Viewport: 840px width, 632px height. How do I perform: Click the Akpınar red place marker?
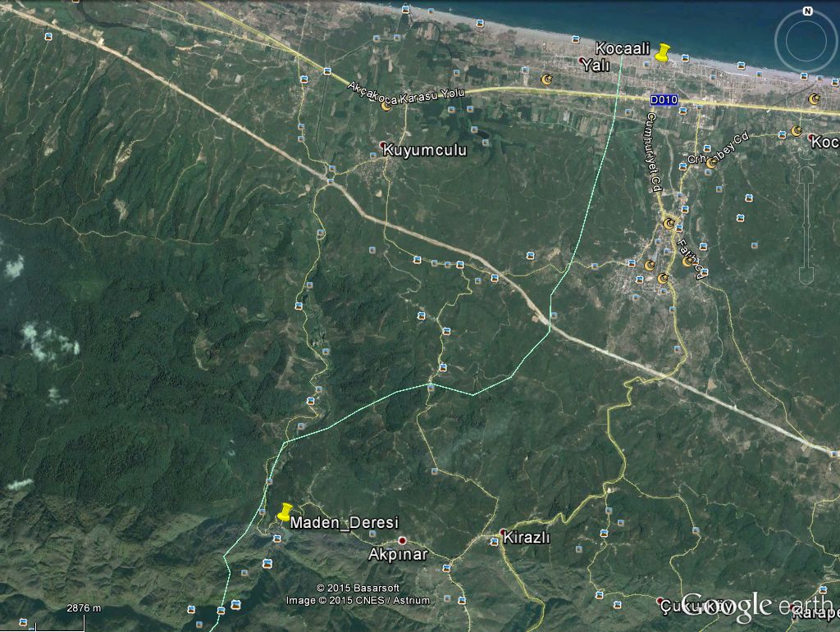click(402, 541)
